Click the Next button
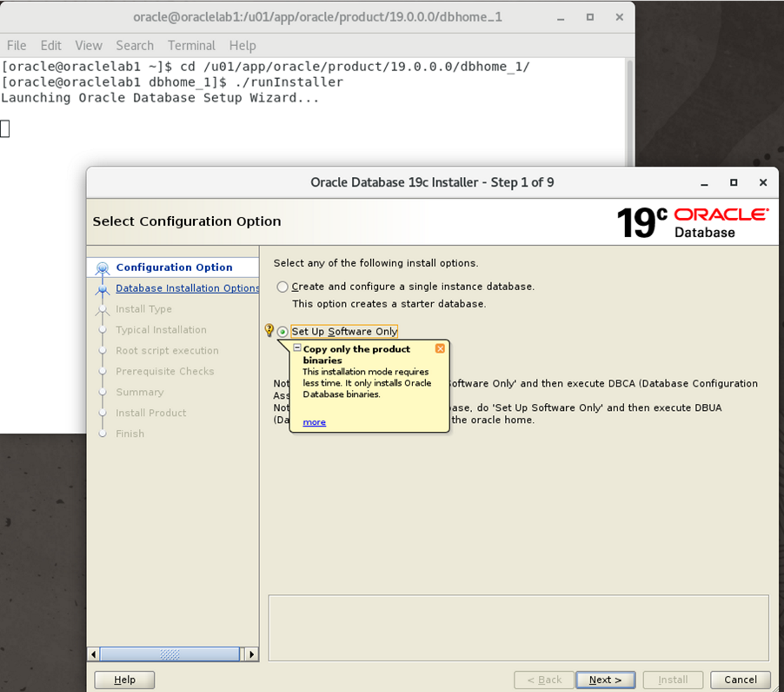The height and width of the screenshot is (692, 784). click(x=606, y=680)
